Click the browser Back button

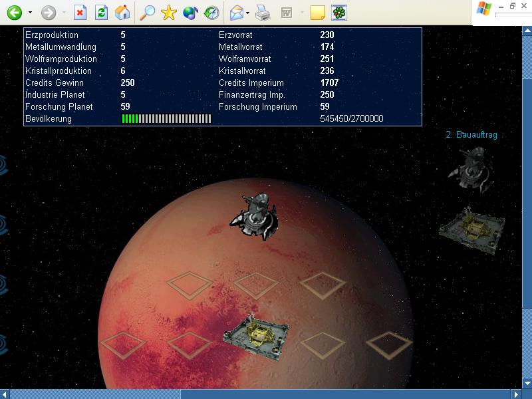click(x=14, y=13)
